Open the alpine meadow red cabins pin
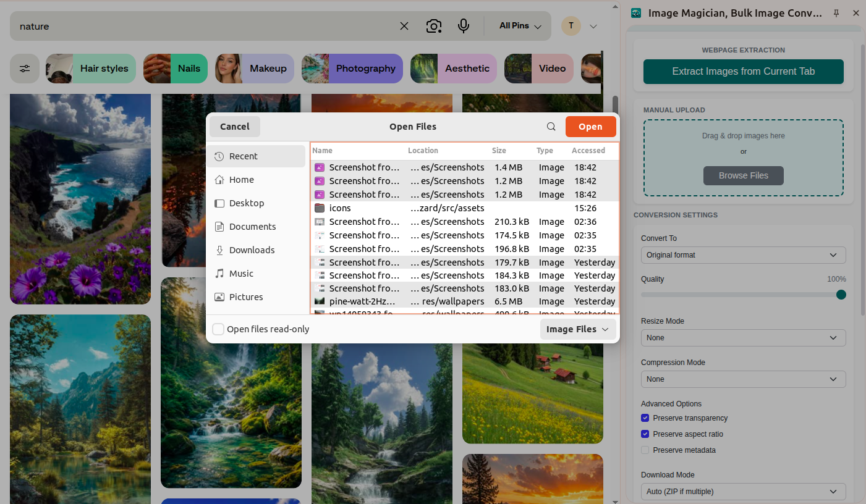Viewport: 866px width, 504px height. coord(533,393)
